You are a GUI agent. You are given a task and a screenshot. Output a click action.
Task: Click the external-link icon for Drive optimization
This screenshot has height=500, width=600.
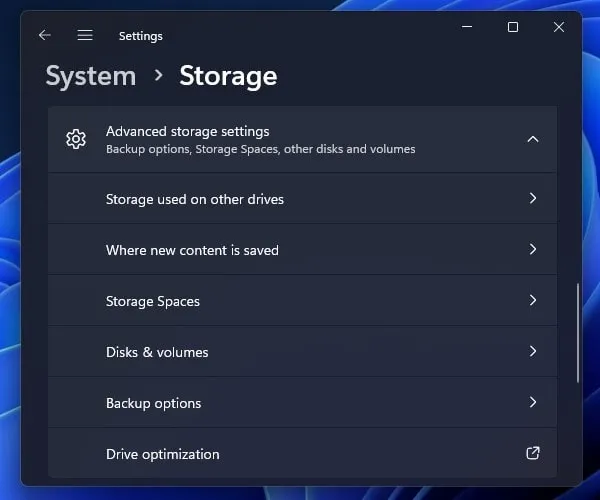point(533,453)
